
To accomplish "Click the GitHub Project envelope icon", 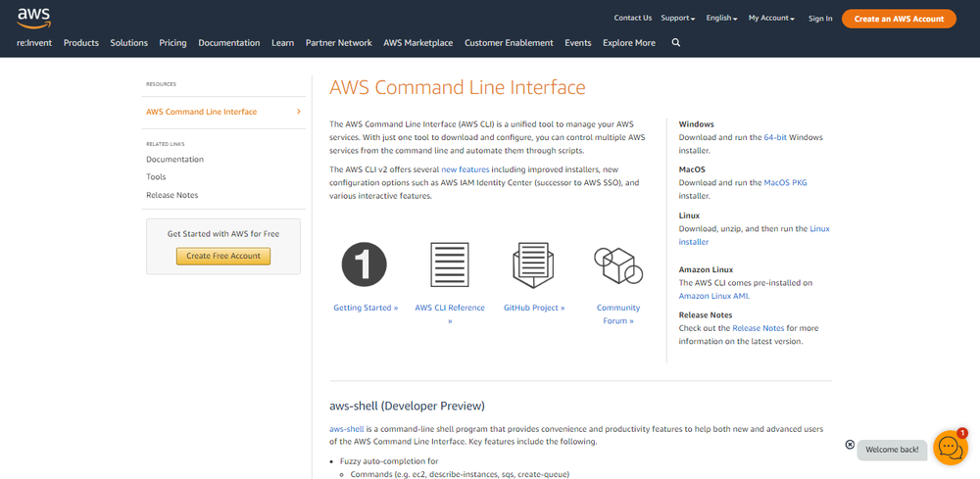I will pos(533,264).
